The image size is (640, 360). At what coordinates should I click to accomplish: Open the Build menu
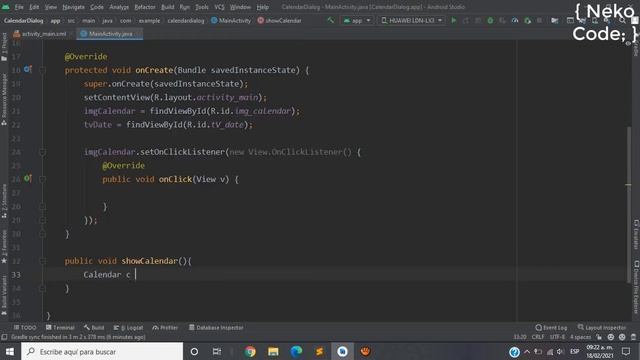pos(168,7)
